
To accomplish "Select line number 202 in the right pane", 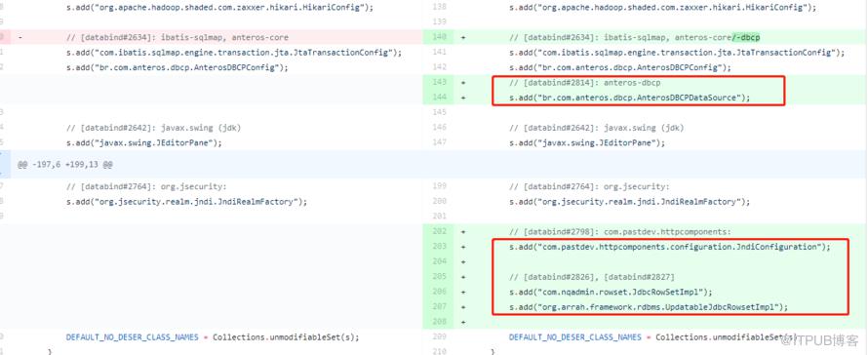I will (x=441, y=231).
